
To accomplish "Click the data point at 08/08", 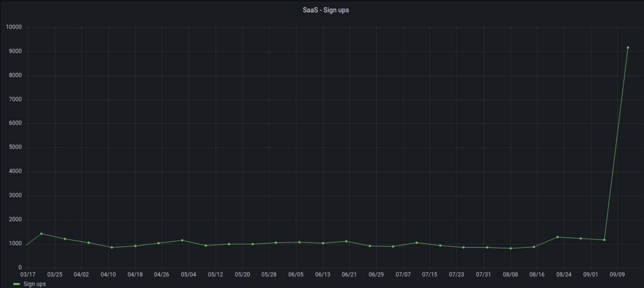I will (511, 248).
